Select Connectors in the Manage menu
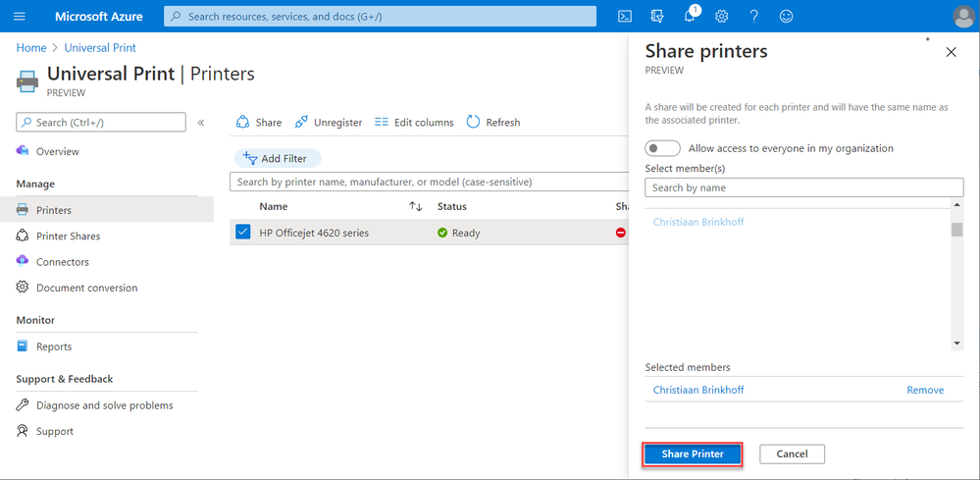 click(x=62, y=262)
